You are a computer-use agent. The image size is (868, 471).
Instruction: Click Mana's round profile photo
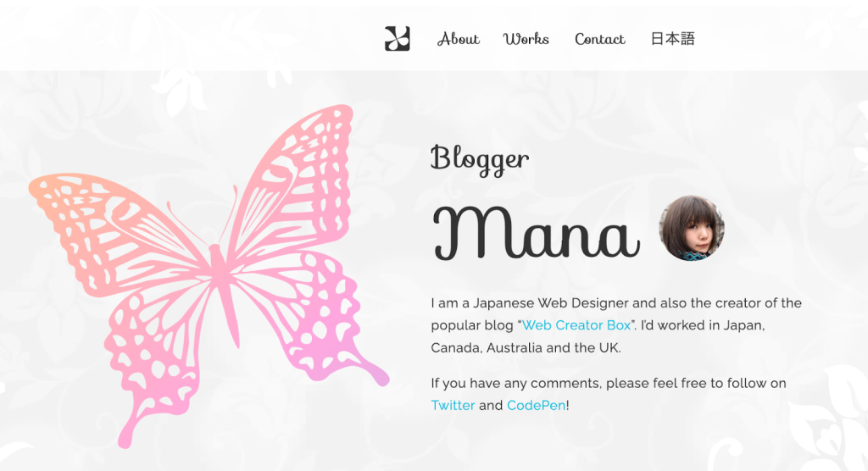[x=692, y=228]
